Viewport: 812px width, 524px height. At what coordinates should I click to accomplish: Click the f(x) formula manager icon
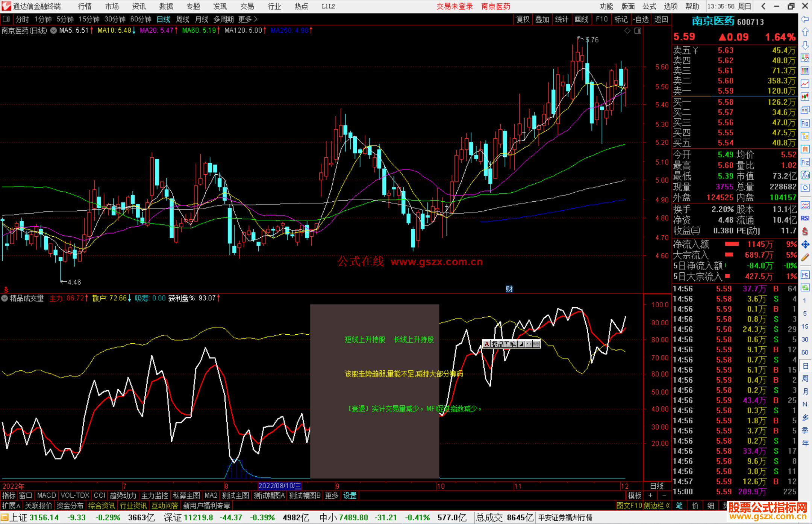pos(805,175)
